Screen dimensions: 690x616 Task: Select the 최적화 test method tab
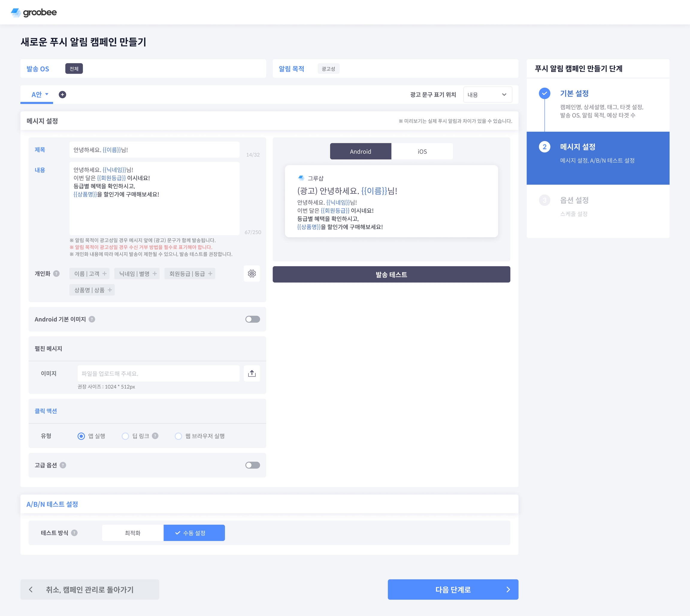click(132, 533)
